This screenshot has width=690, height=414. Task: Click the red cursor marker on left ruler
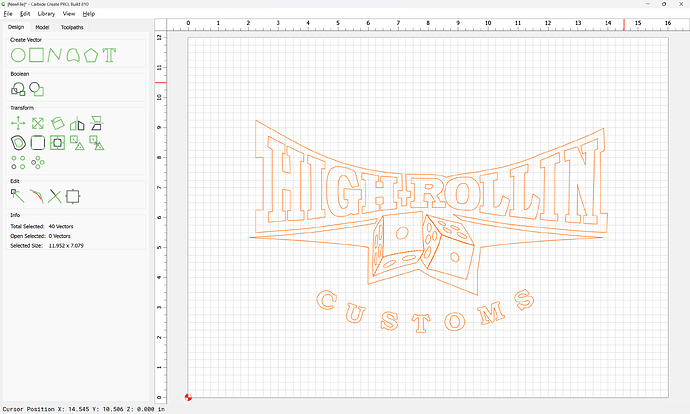pos(161,82)
